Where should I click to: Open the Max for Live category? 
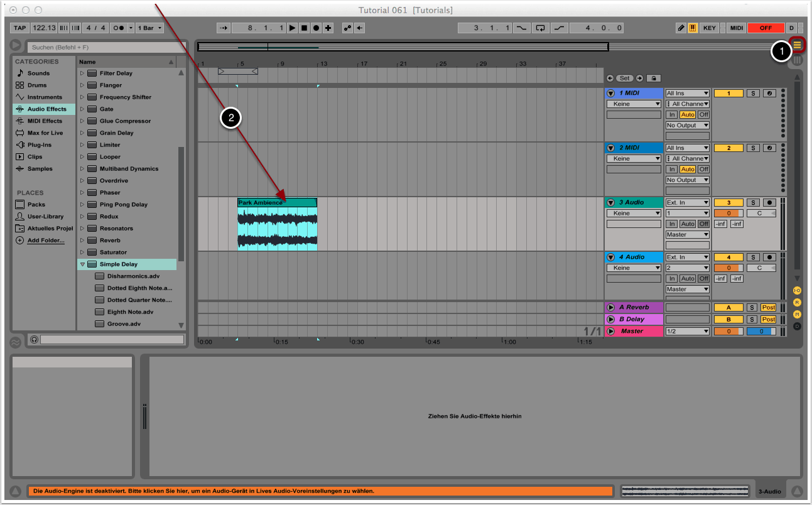coord(45,133)
